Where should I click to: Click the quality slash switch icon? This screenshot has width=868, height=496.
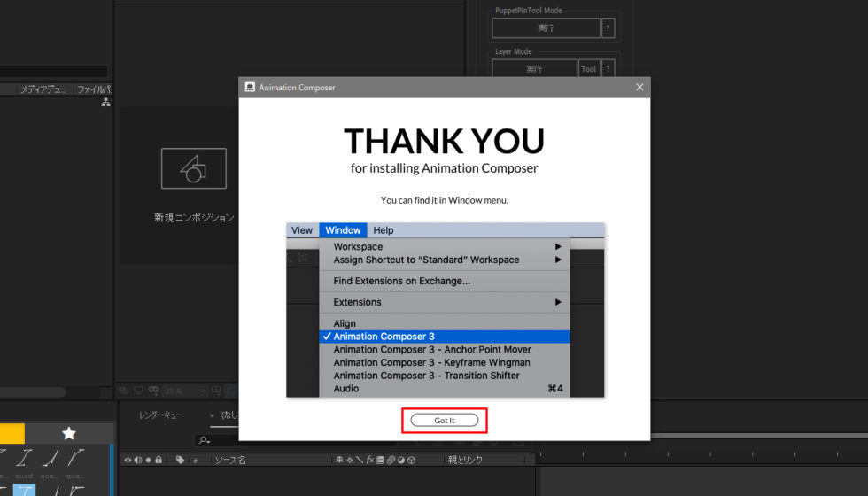point(360,460)
